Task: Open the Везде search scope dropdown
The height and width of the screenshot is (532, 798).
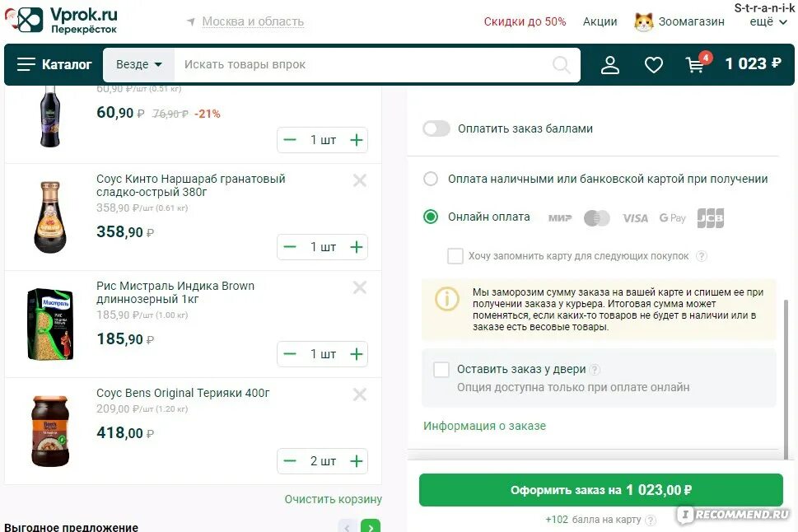Action: (x=139, y=65)
